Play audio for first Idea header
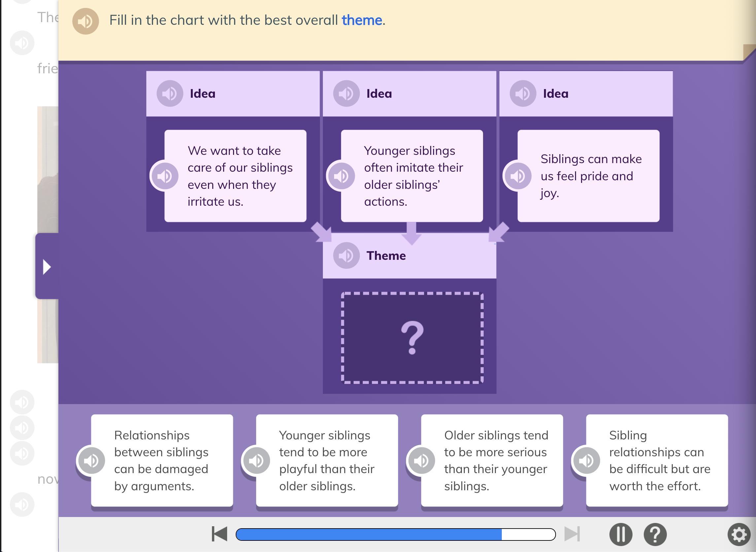Viewport: 756px width, 552px height. coord(170,93)
